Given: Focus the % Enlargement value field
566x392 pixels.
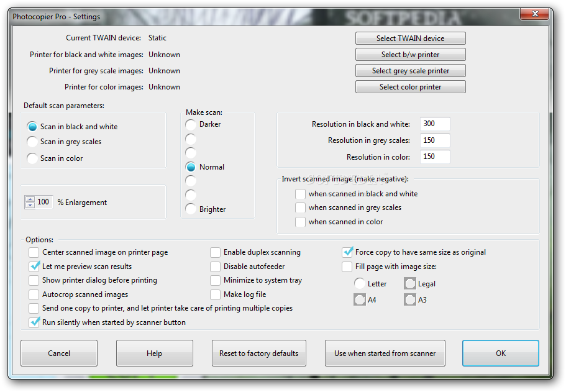Looking at the screenshot, I should [x=44, y=202].
